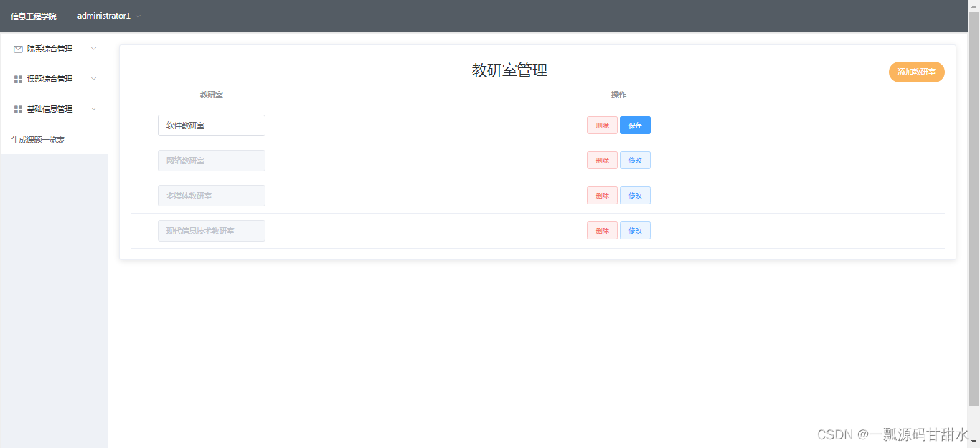The image size is (980, 448).
Task: Click 删除 for 多媒体教研室
Action: click(x=601, y=195)
